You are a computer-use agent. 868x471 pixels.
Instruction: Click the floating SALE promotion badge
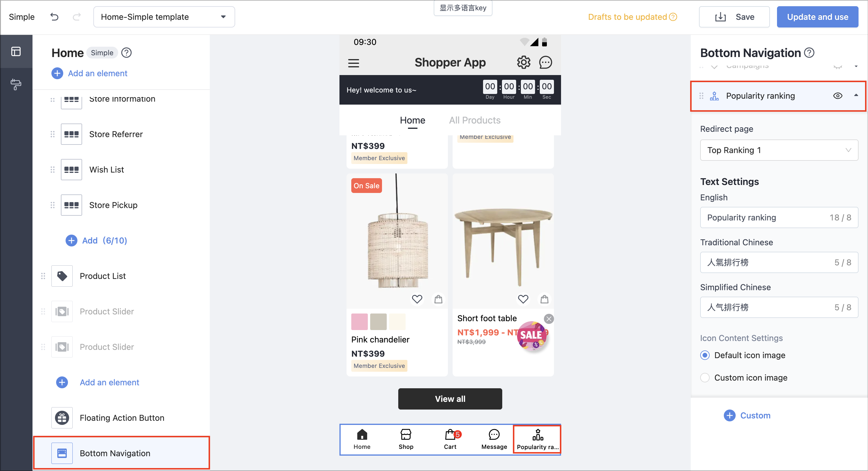click(x=532, y=336)
